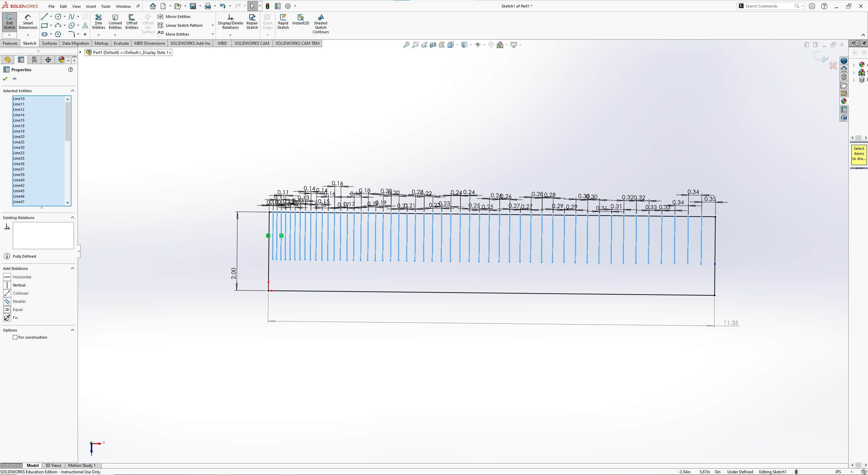This screenshot has height=475, width=868.
Task: Open the ConfigurationManager tab icon
Action: (34, 60)
